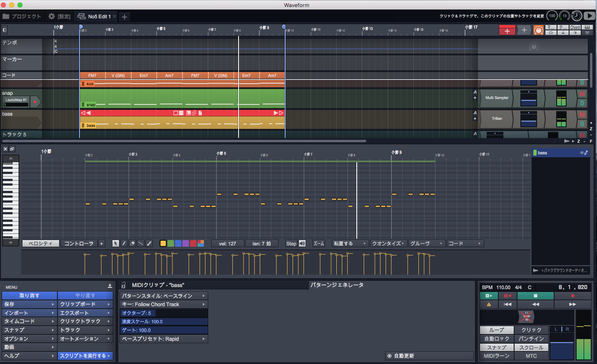Click the large play icon at top right

pyautogui.click(x=589, y=16)
